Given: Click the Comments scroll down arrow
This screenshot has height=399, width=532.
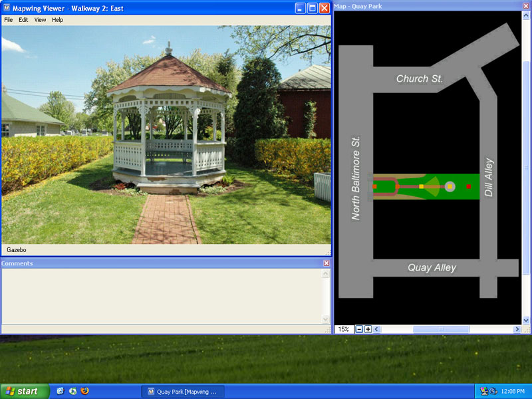Looking at the screenshot, I should tap(325, 319).
